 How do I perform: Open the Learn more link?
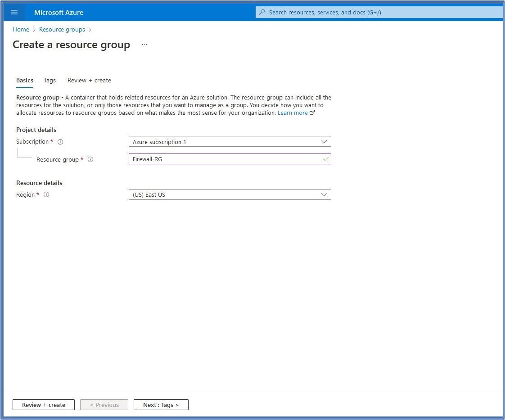coord(293,113)
